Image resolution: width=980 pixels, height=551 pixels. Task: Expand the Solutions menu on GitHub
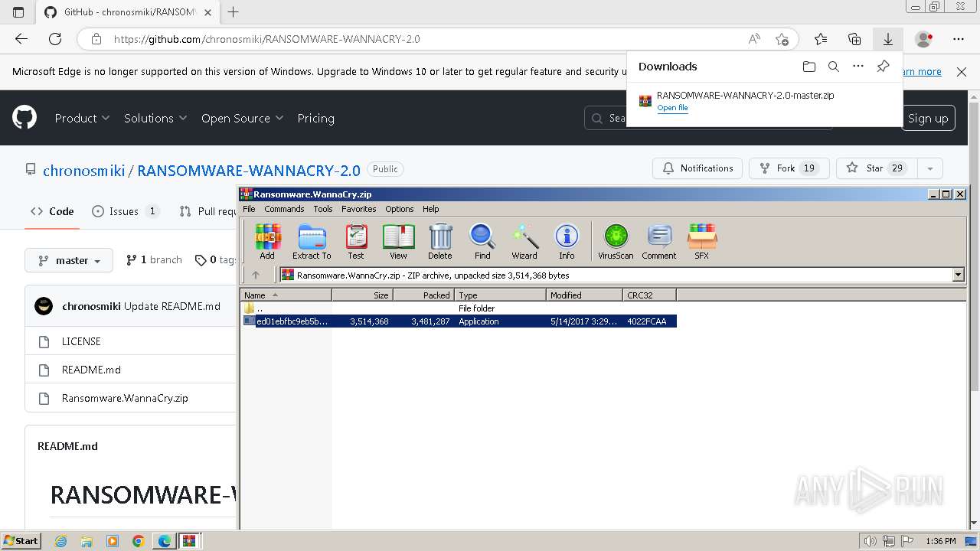point(155,118)
